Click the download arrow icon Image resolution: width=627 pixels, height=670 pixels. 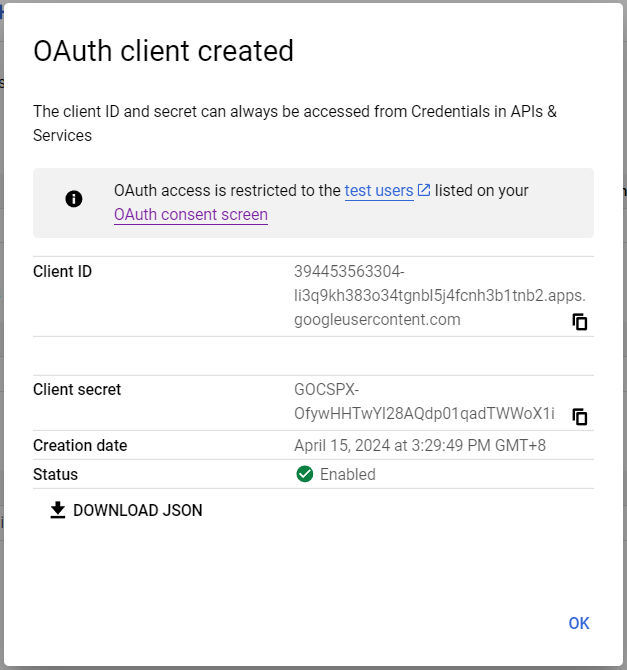pyautogui.click(x=58, y=510)
